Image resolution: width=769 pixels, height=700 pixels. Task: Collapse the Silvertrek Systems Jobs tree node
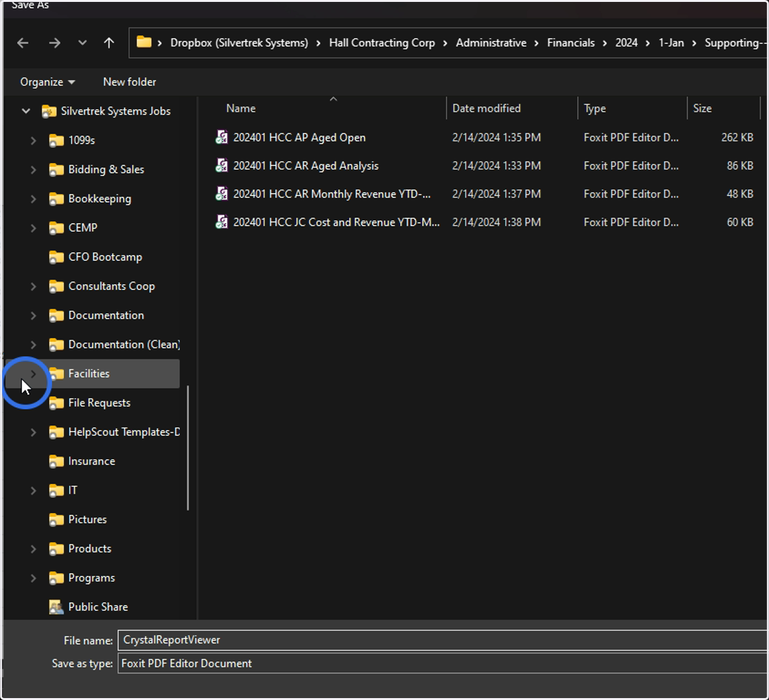tap(26, 111)
